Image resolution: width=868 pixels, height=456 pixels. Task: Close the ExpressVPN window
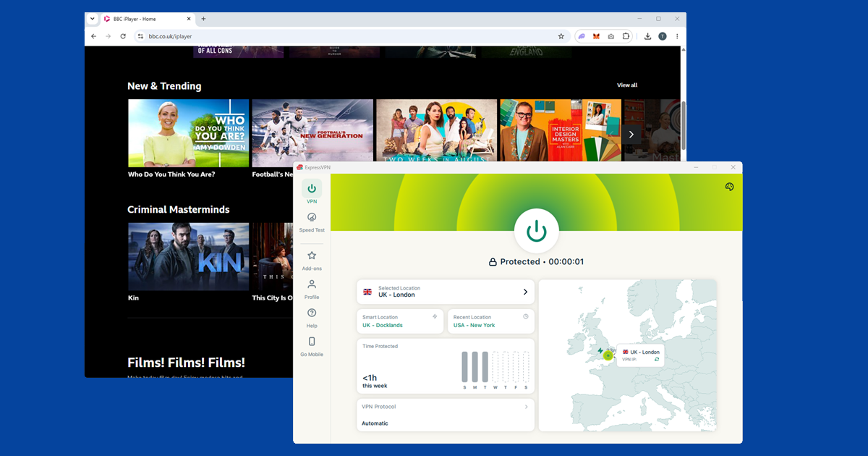point(733,167)
